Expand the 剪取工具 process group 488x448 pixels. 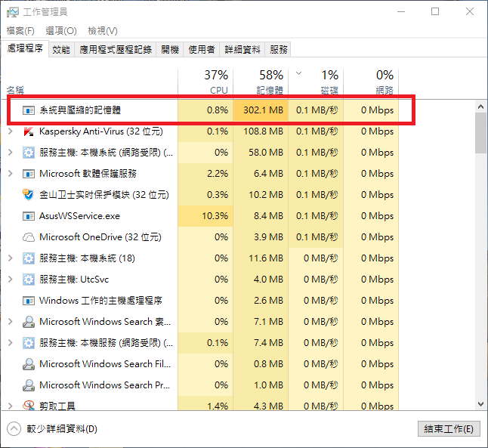tap(11, 406)
